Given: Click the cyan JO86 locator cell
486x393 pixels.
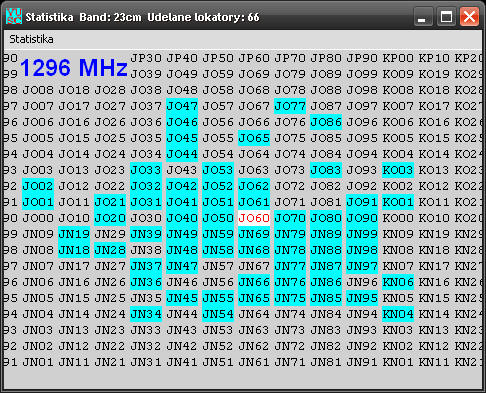Looking at the screenshot, I should [326, 122].
